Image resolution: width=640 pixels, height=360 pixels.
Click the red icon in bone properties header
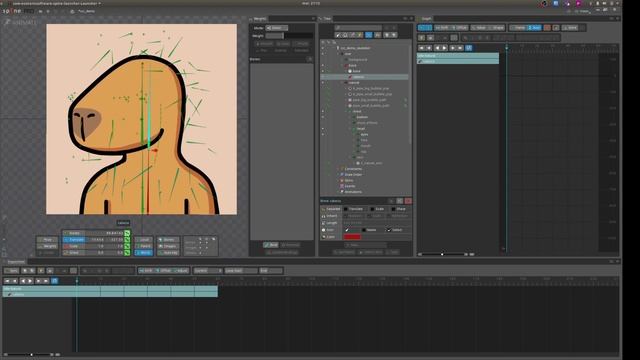(408, 201)
